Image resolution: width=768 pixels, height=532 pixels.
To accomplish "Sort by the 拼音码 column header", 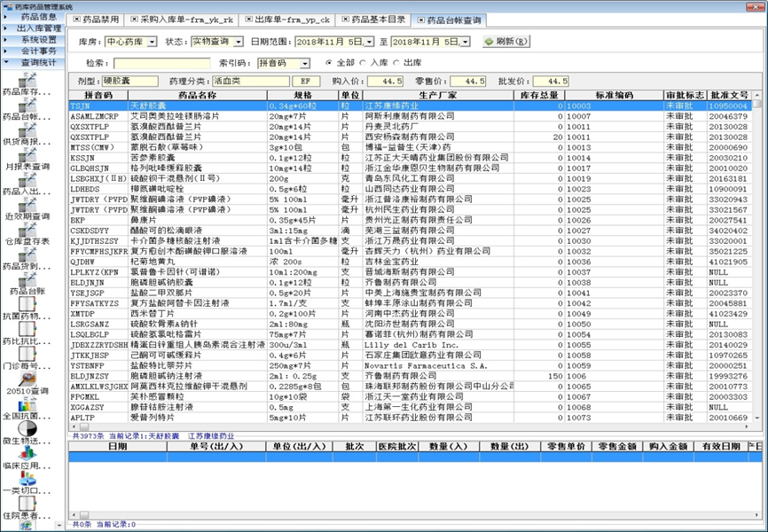I will pyautogui.click(x=98, y=95).
